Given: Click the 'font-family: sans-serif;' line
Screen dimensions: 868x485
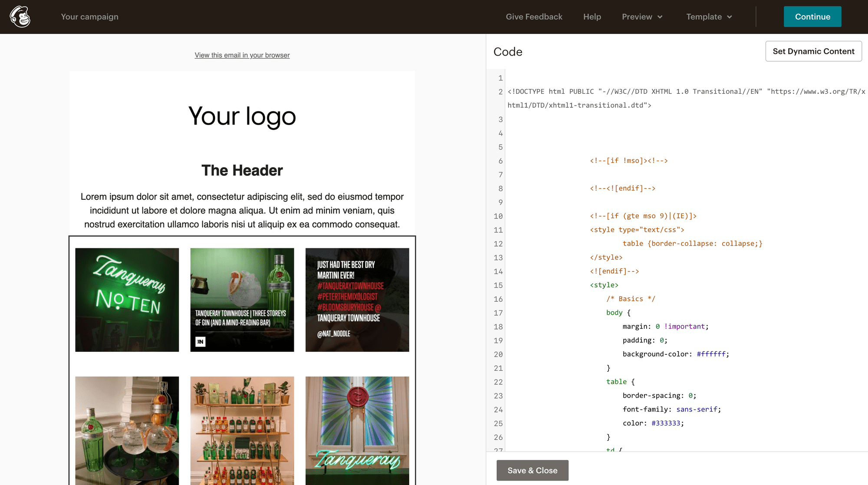Looking at the screenshot, I should pyautogui.click(x=672, y=409).
